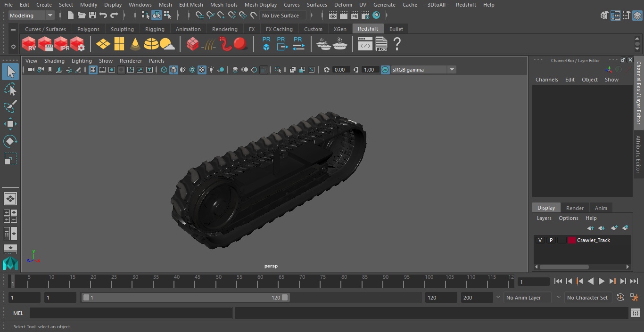
Task: Click the Open scene folder icon
Action: tap(81, 16)
